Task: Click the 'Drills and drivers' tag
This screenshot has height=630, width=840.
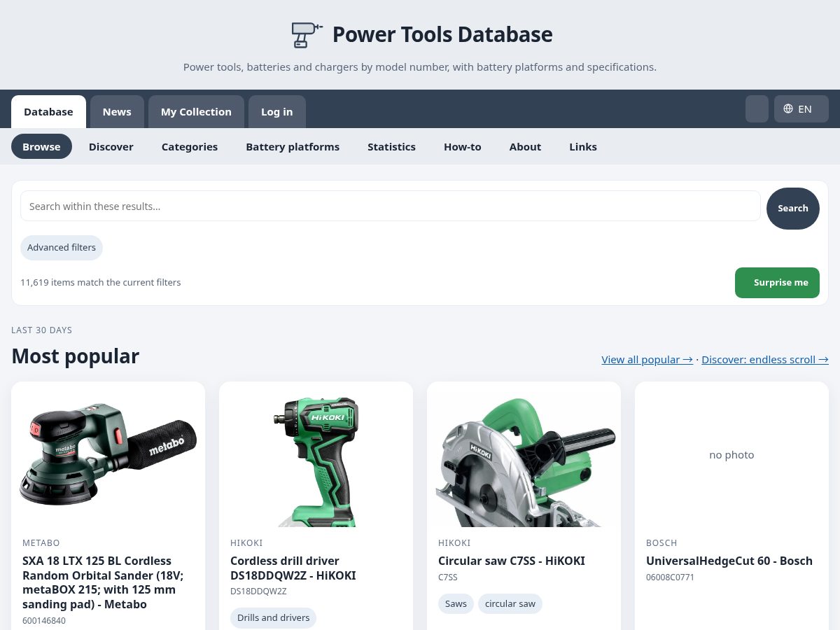Action: pos(274,618)
